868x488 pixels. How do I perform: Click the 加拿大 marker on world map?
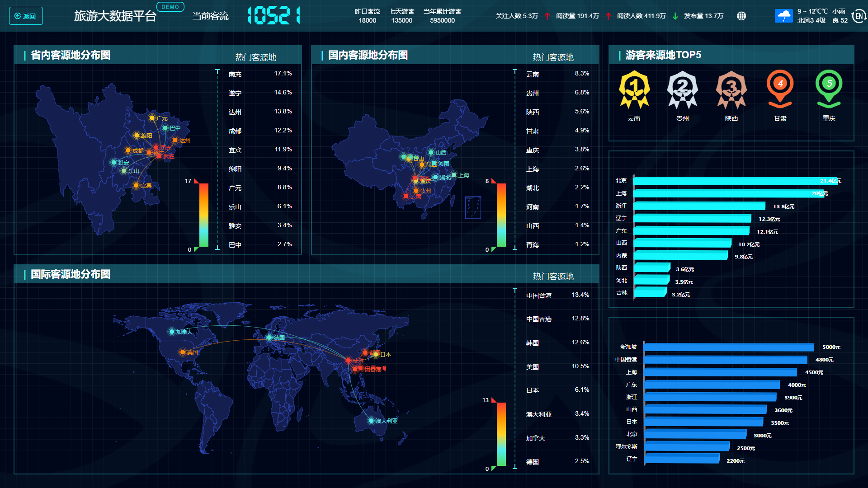click(172, 332)
